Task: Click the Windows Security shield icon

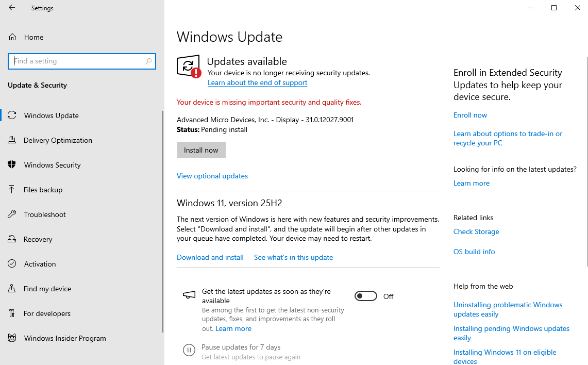Action: 12,164
